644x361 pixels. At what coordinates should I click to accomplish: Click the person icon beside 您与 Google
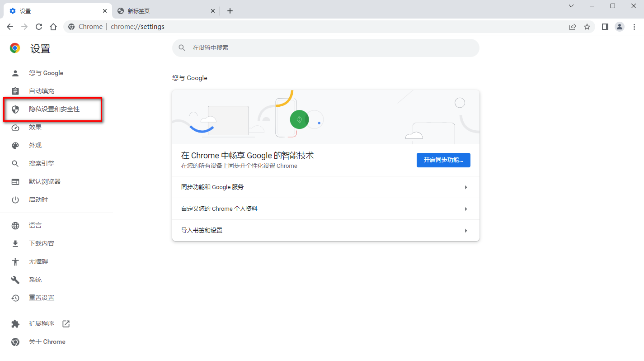[15, 73]
